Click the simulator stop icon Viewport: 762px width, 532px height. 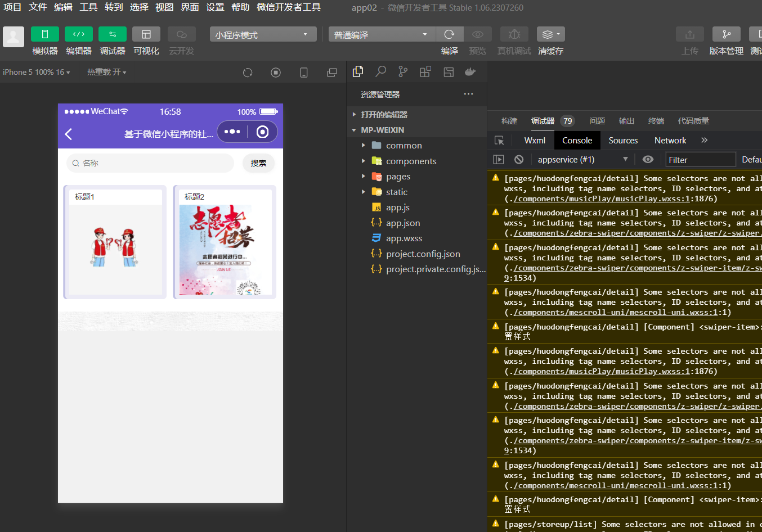[x=276, y=73]
